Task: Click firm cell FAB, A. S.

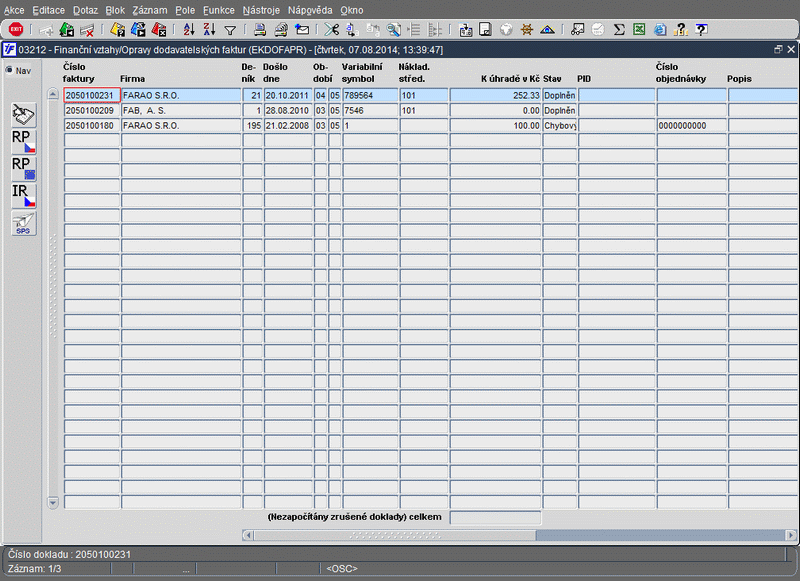Action: [181, 111]
